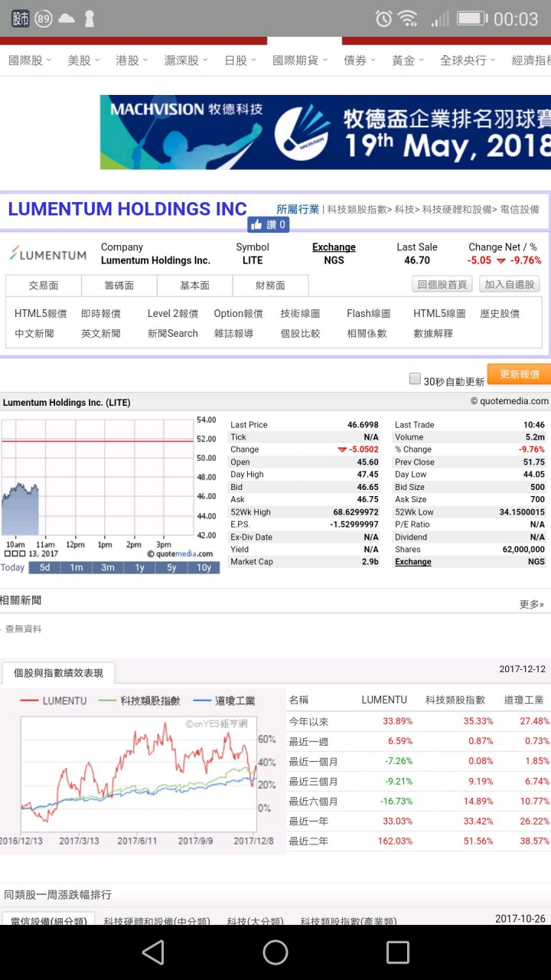Expand the 美股 dropdown menu
Image resolution: width=551 pixels, height=980 pixels.
tap(83, 60)
